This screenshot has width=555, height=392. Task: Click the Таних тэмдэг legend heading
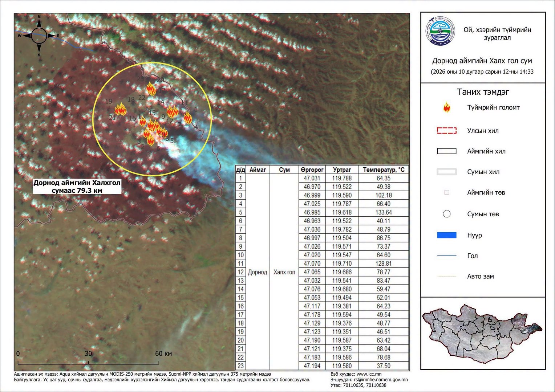[483, 92]
